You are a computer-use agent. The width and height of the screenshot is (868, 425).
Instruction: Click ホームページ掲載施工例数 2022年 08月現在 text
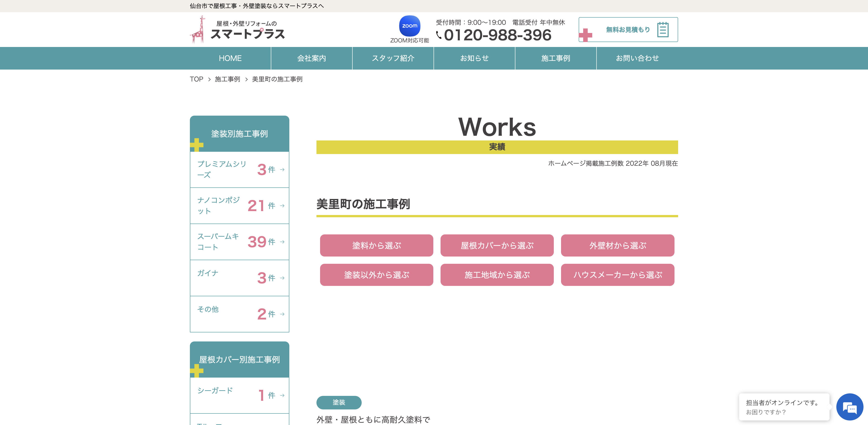(x=613, y=163)
